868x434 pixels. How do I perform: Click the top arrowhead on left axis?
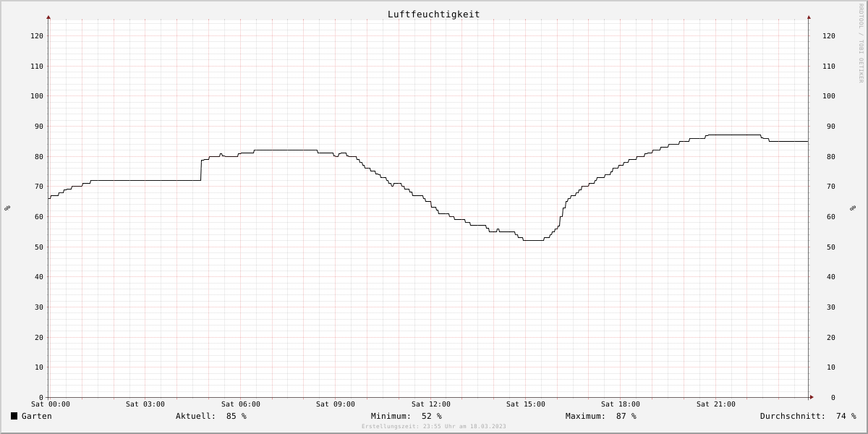pos(48,17)
